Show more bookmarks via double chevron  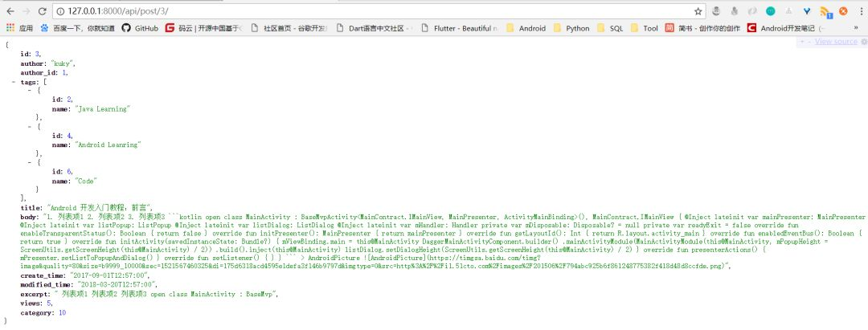pyautogui.click(x=857, y=28)
